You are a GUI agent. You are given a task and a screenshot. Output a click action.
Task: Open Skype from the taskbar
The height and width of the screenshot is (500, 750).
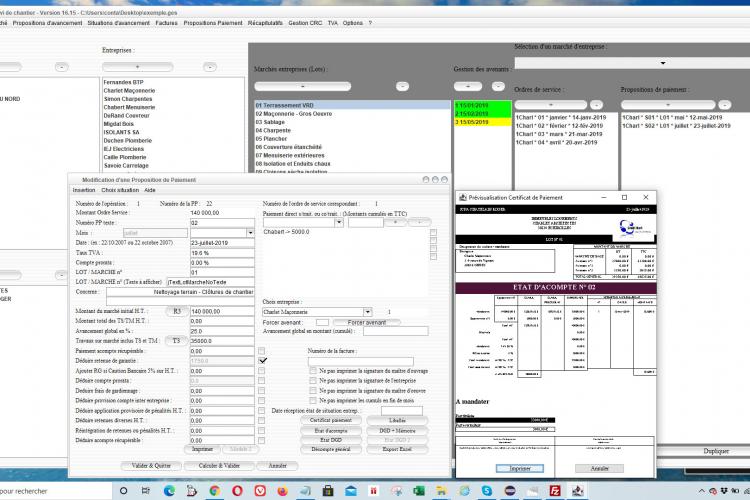coord(487,490)
